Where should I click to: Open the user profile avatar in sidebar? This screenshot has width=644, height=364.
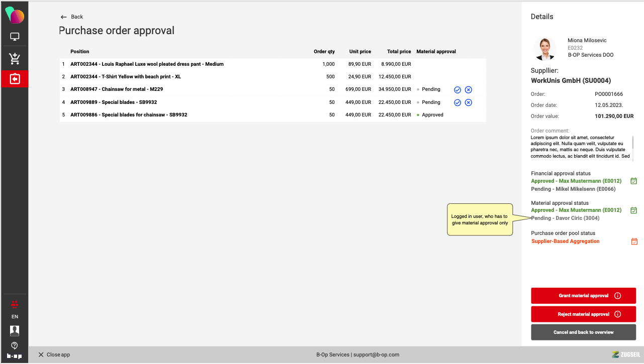coord(15,330)
